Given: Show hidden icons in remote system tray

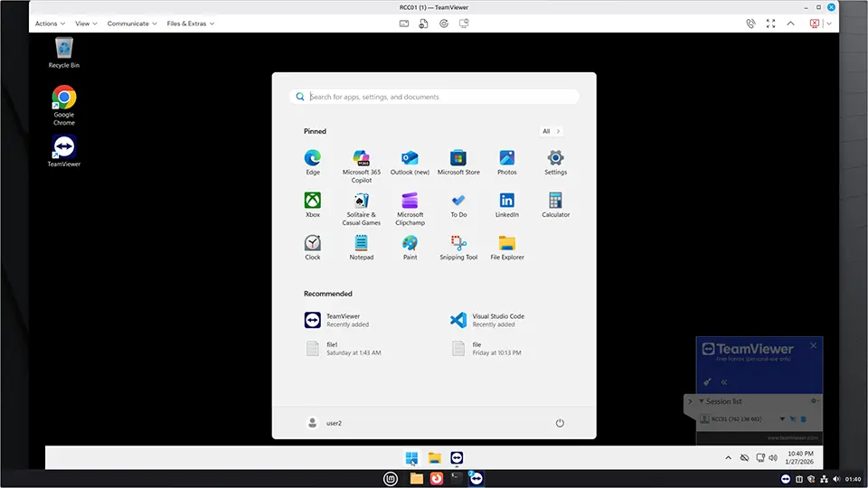Looking at the screenshot, I should coord(728,457).
